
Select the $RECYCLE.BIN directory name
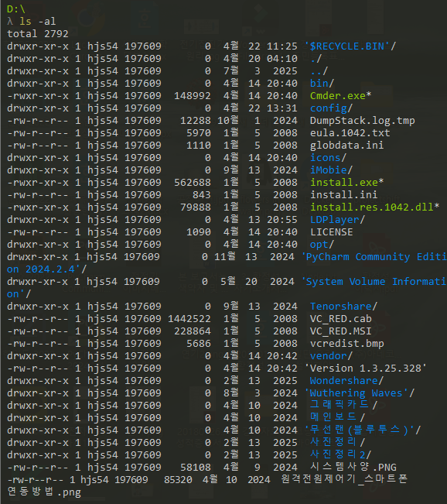pos(346,46)
